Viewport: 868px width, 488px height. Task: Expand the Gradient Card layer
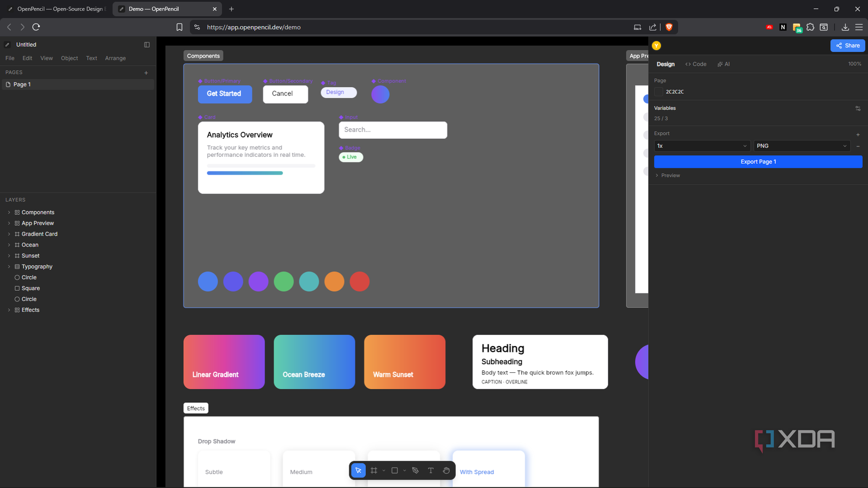coord(9,234)
